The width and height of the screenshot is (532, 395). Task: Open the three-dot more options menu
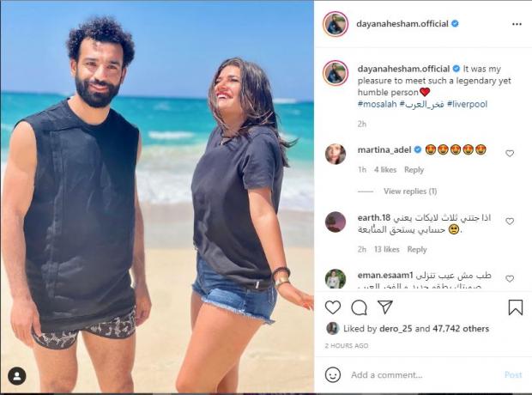coord(517,24)
